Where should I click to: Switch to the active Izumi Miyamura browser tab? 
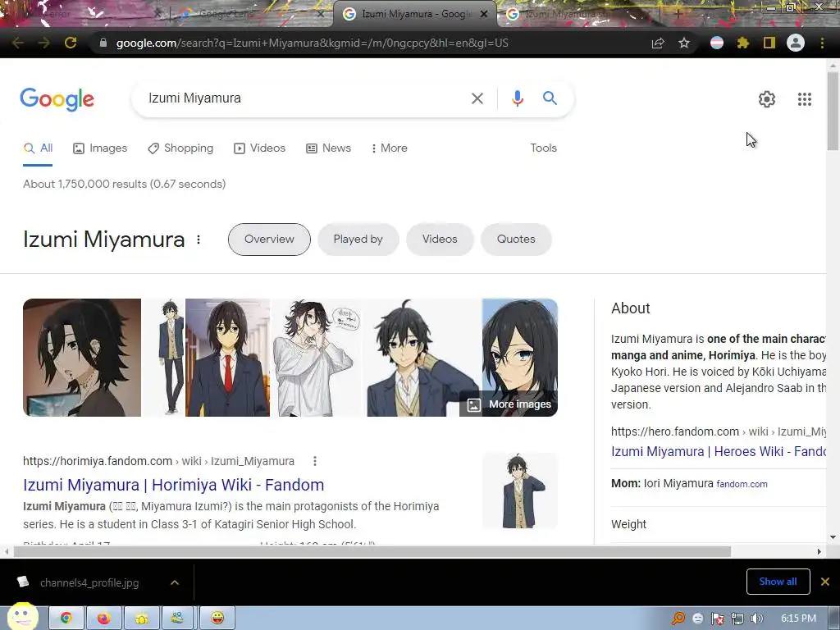pos(415,14)
